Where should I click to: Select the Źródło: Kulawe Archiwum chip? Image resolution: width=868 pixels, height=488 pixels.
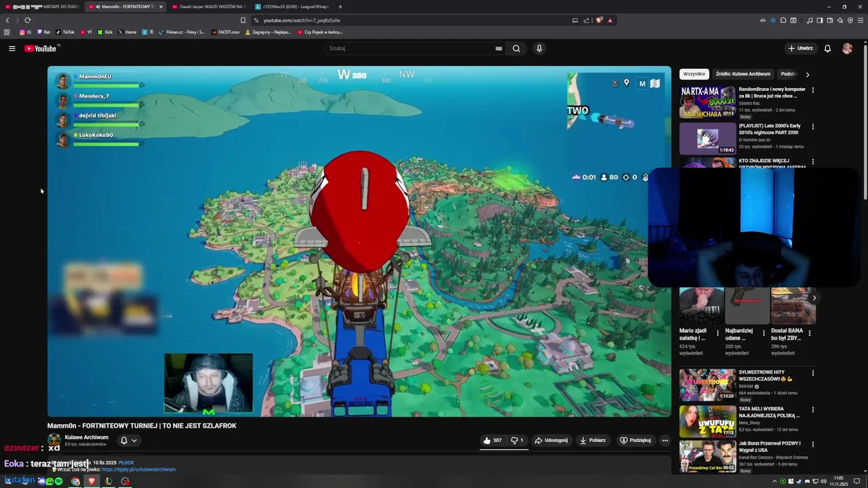coord(743,74)
